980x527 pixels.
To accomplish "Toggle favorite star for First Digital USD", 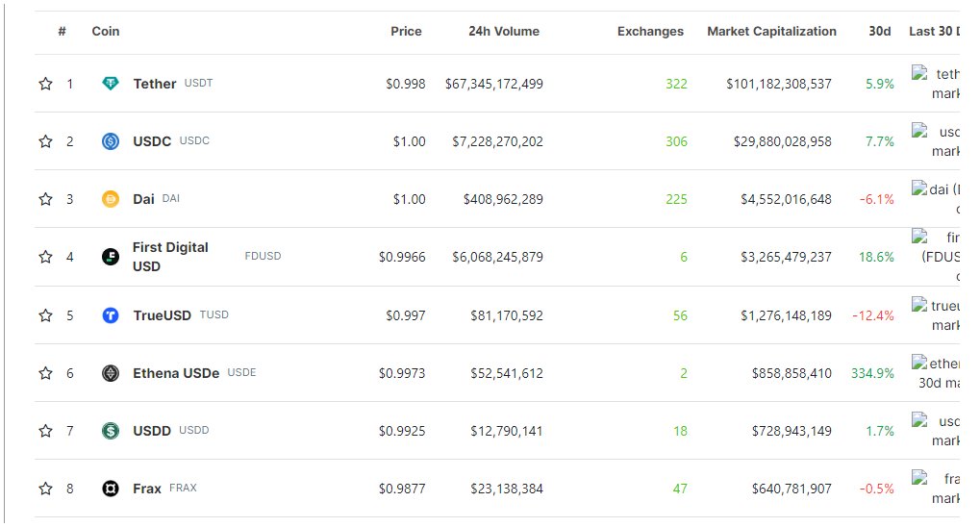I will click(45, 257).
